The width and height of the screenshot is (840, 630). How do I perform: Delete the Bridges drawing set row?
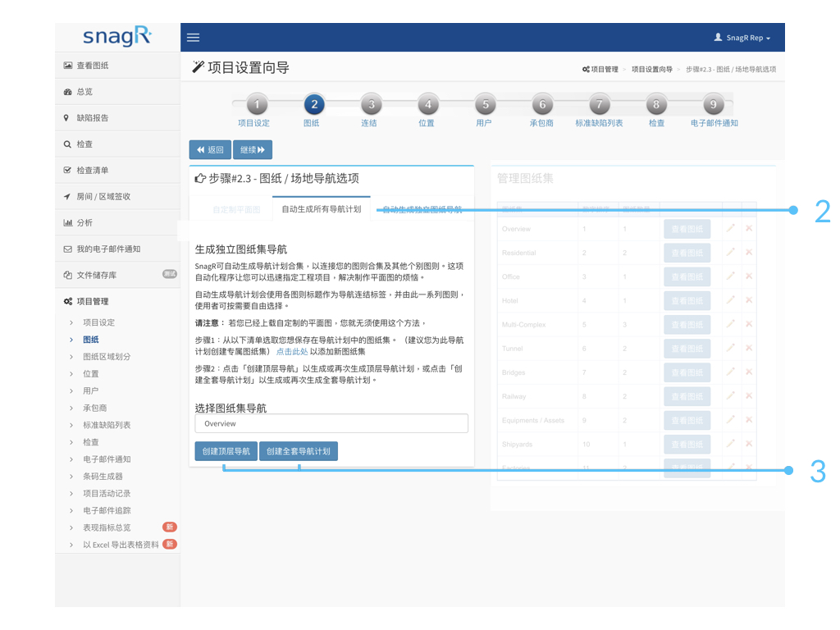[x=749, y=372]
